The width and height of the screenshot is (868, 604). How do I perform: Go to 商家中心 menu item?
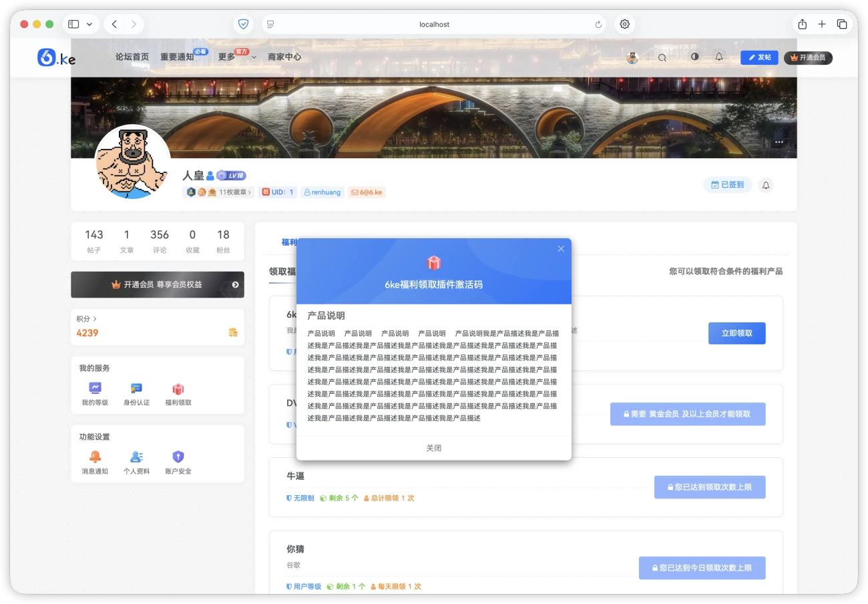pos(284,57)
